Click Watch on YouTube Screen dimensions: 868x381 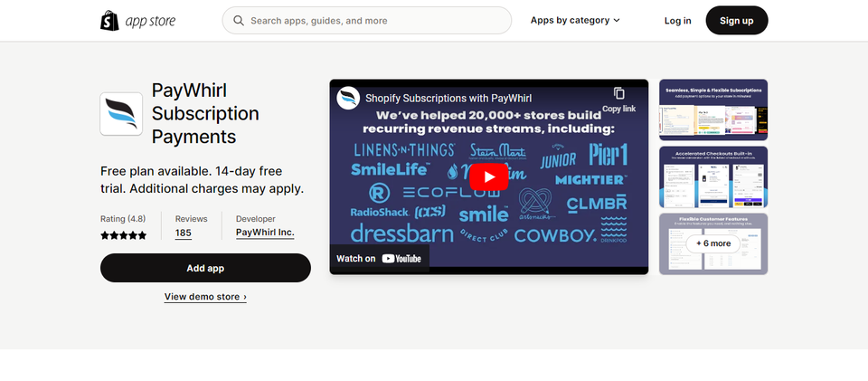click(379, 259)
